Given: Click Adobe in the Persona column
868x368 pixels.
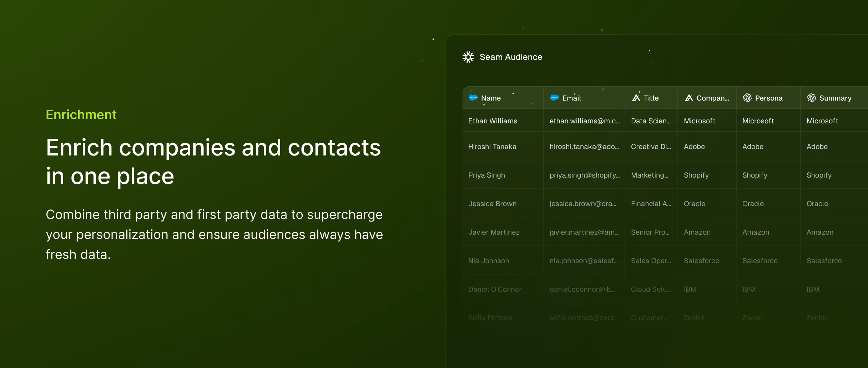Looking at the screenshot, I should coord(753,147).
